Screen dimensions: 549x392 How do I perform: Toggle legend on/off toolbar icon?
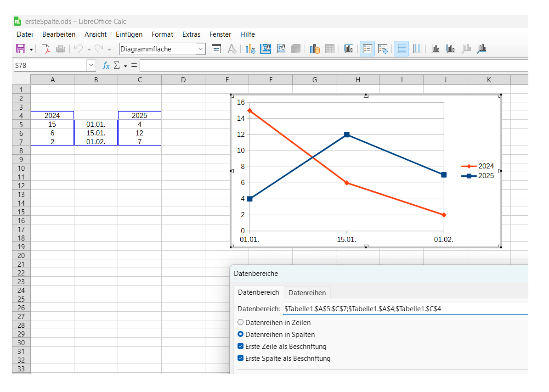(x=367, y=49)
